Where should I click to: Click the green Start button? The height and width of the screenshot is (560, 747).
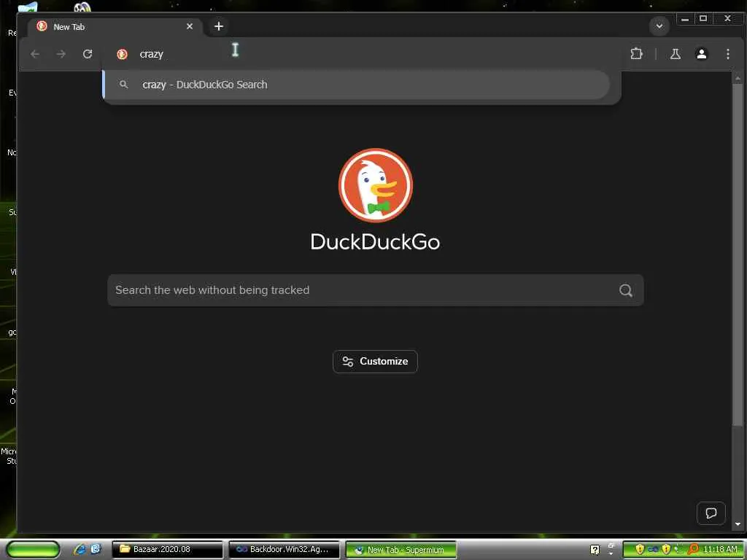click(33, 549)
